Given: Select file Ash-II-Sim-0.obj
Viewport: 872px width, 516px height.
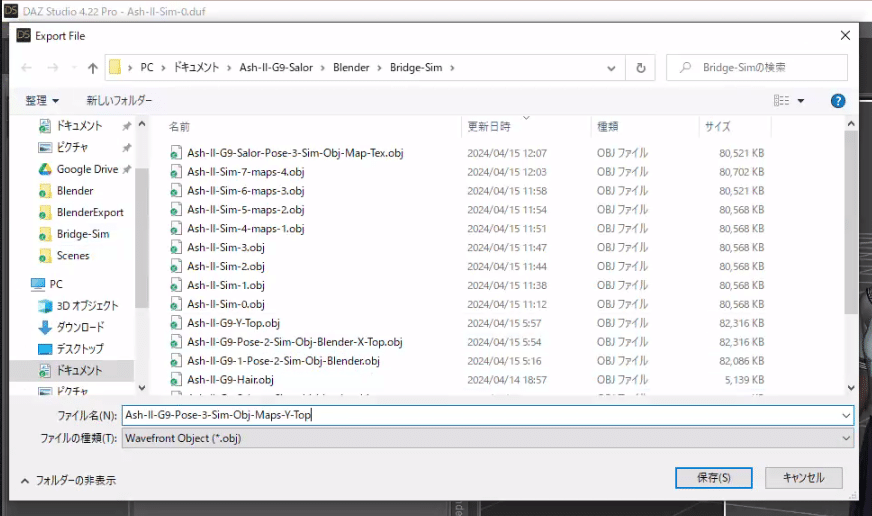Looking at the screenshot, I should click(226, 304).
